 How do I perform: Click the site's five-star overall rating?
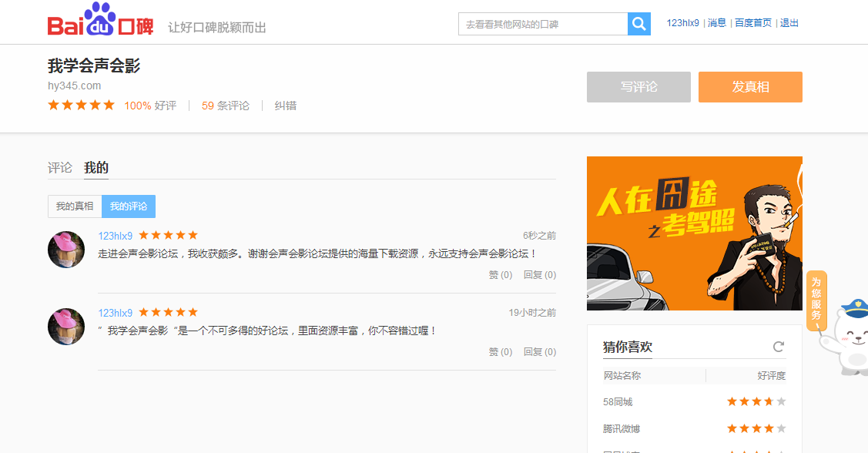pos(82,106)
